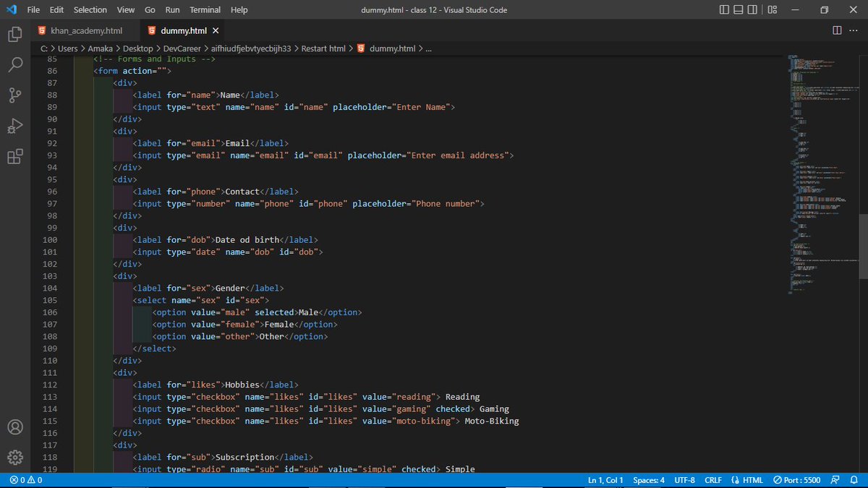
Task: Open the errors and warnings indicator
Action: point(25,480)
